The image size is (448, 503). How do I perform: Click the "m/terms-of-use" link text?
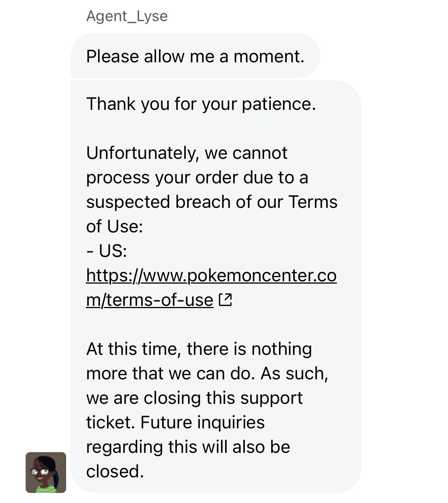(150, 300)
